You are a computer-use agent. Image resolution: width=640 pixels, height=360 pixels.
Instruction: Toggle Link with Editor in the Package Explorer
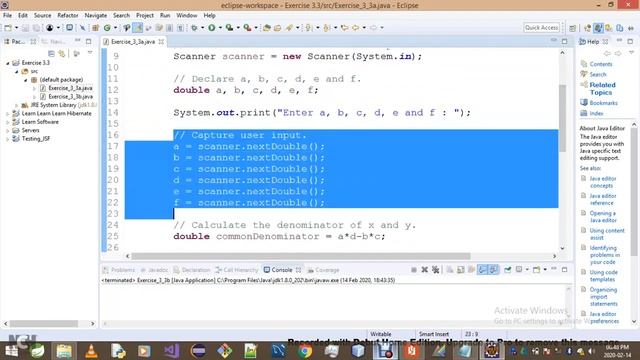(x=62, y=53)
